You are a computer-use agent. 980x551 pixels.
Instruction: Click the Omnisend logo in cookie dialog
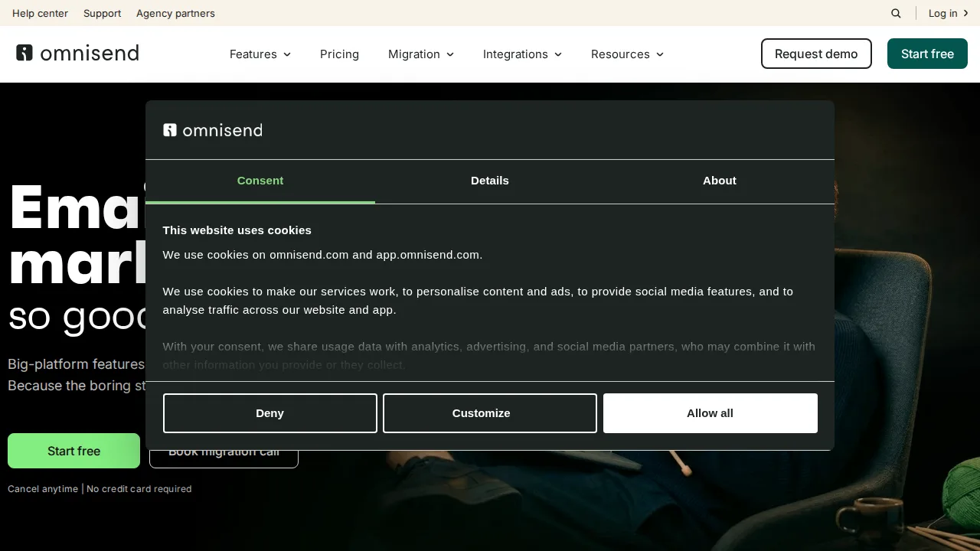tap(212, 130)
